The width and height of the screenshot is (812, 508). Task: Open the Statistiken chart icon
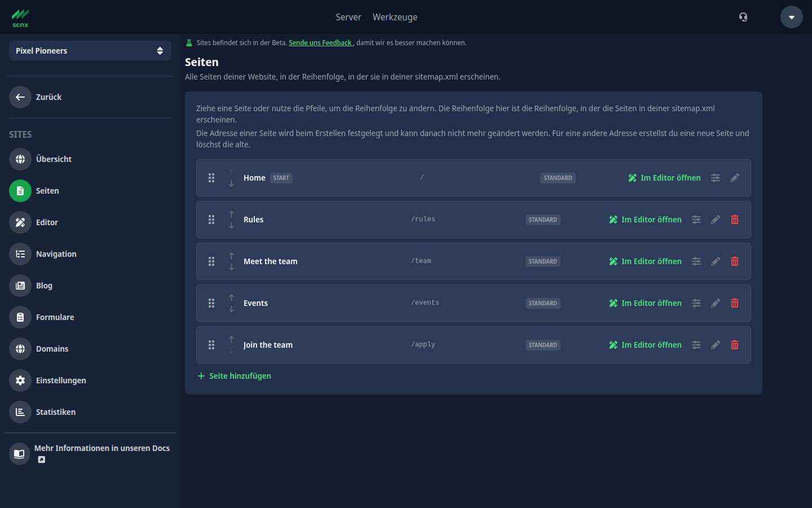click(20, 412)
